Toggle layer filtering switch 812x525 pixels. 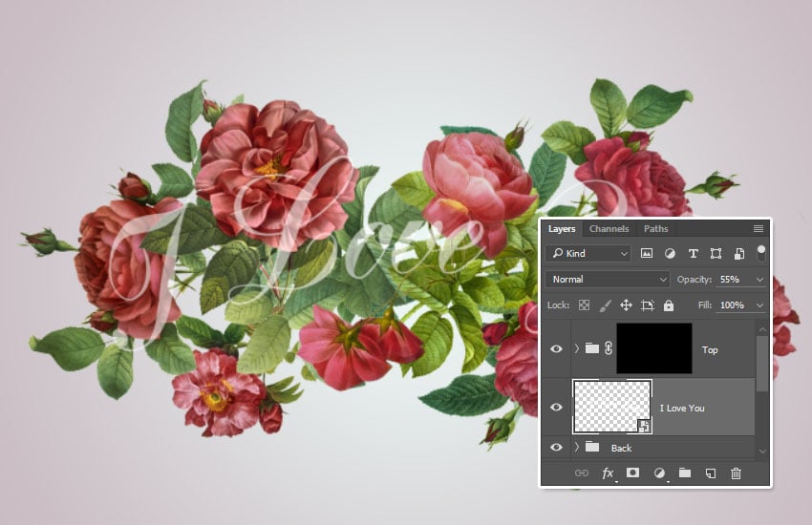point(760,253)
